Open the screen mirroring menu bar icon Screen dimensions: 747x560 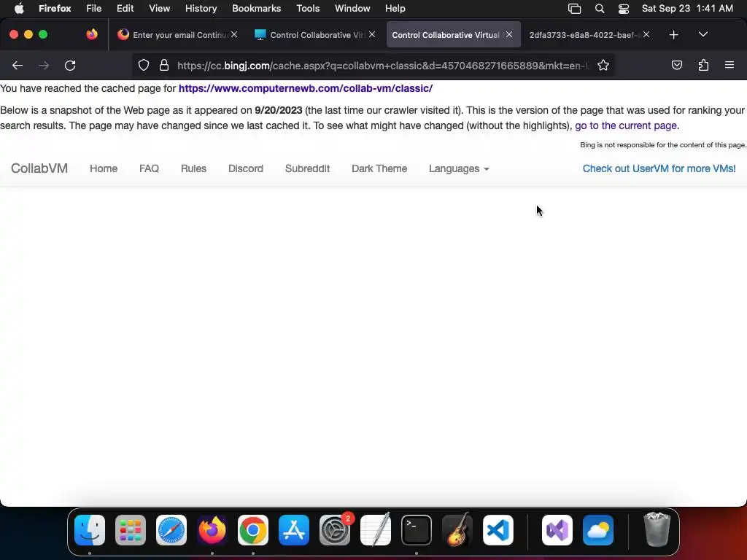575,9
